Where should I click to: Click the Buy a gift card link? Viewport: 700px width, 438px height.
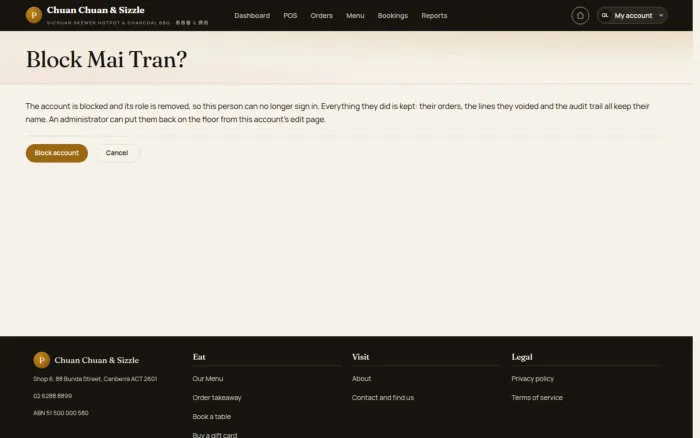pyautogui.click(x=215, y=435)
